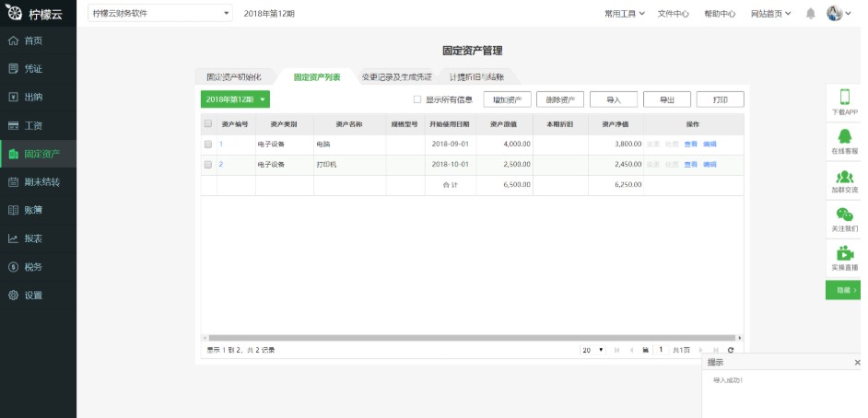Click the 实操直播 live video icon
This screenshot has height=418, width=868.
click(844, 253)
